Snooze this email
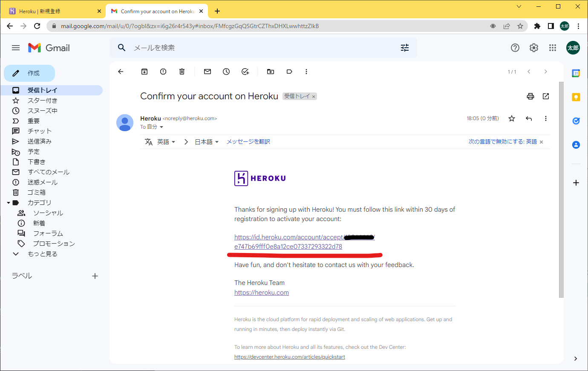588x371 pixels. pyautogui.click(x=226, y=72)
